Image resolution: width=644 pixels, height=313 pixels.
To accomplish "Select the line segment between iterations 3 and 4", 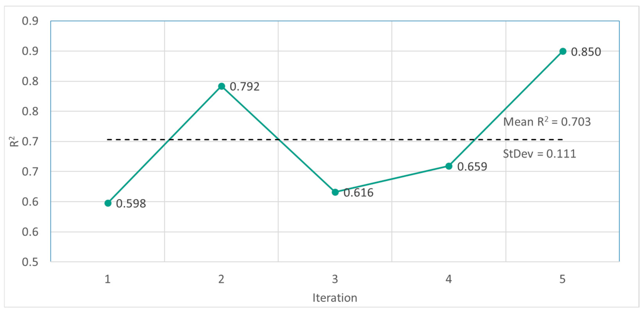I will tap(392, 179).
